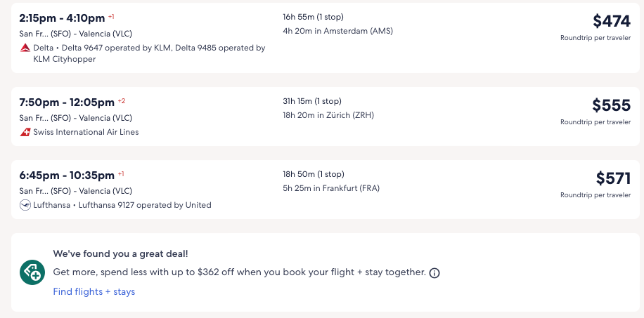Click the 18h 50m (1 stop) duration
This screenshot has width=644, height=318.
tap(313, 174)
